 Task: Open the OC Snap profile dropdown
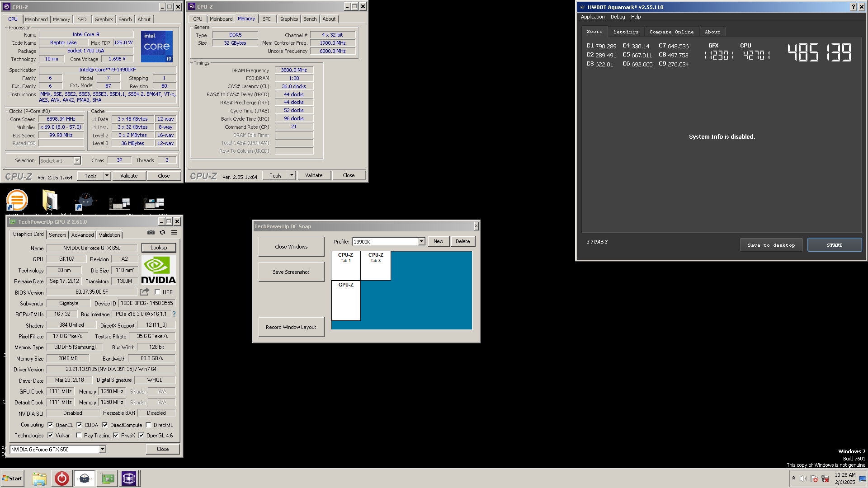point(421,241)
